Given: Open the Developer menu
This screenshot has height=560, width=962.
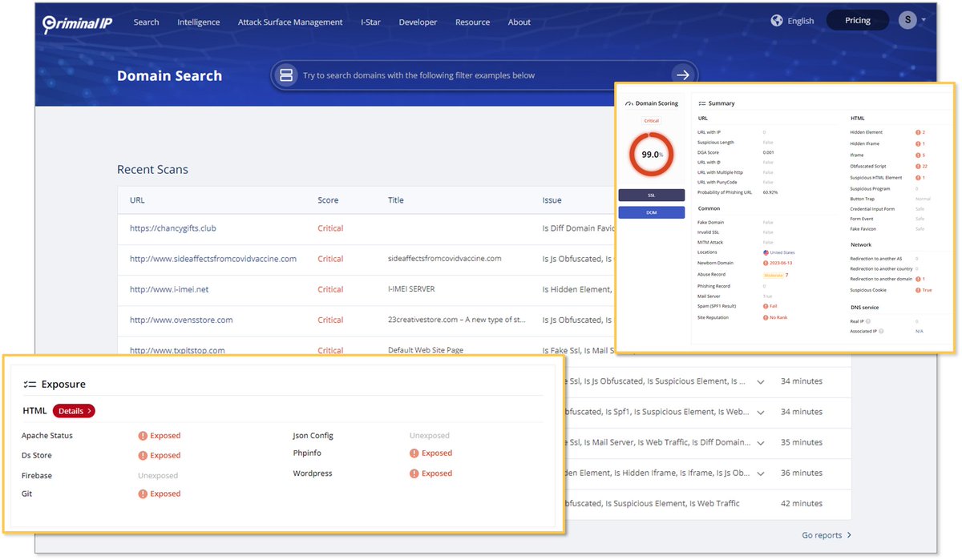Looking at the screenshot, I should (418, 22).
